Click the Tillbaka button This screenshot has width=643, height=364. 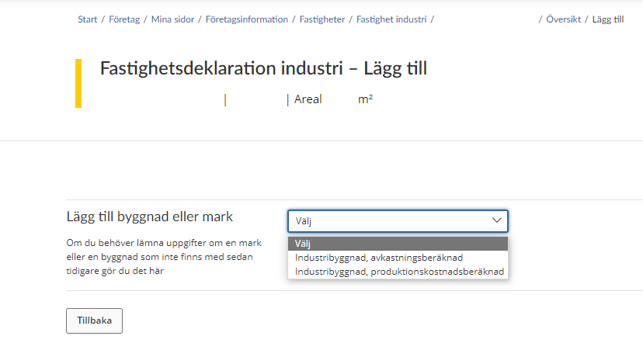94,321
